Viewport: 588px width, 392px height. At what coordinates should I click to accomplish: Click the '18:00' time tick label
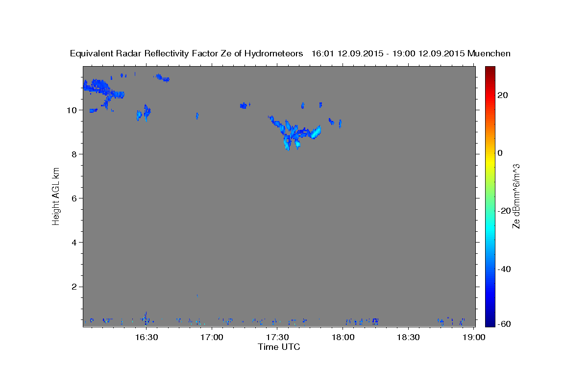343,337
